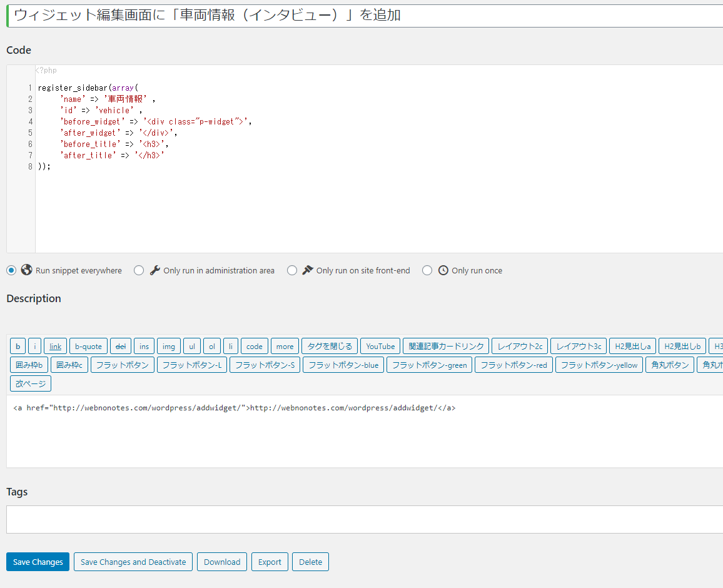Click the レイアウト3c button
Screen dimensions: 723x588
click(579, 346)
